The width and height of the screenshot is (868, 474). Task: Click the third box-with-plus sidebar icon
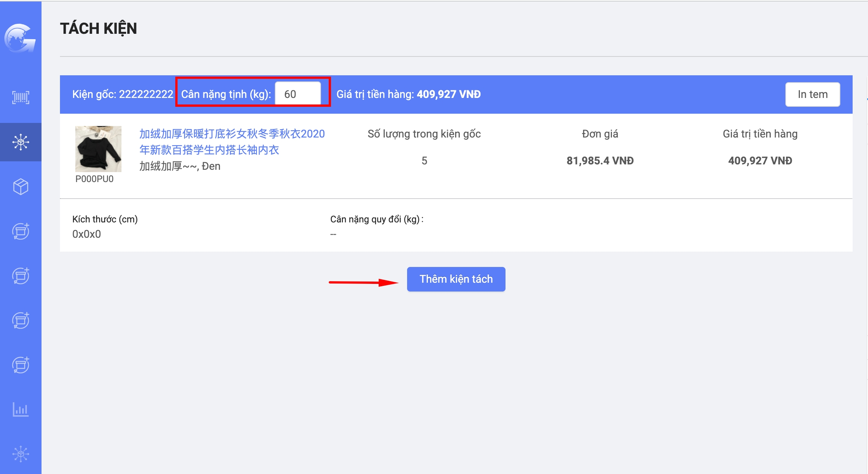click(x=21, y=320)
